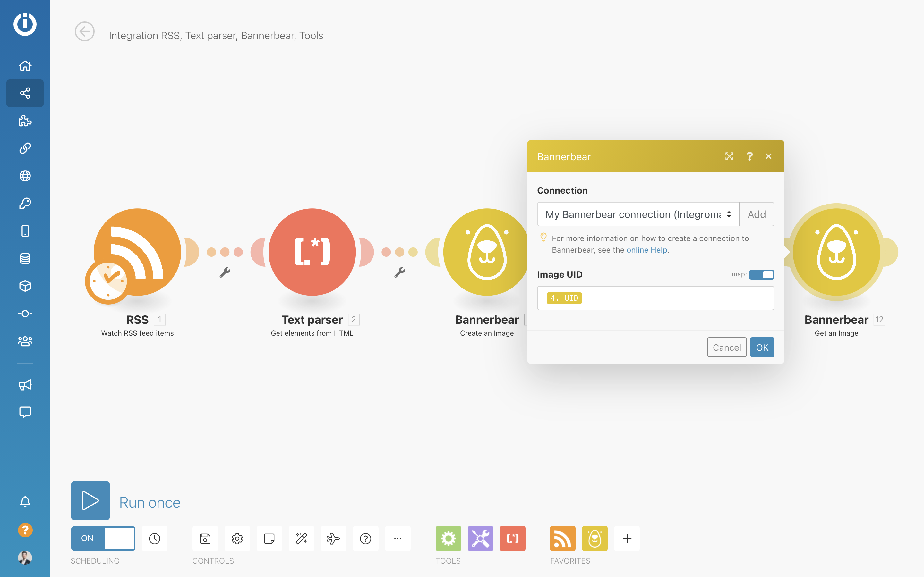This screenshot has width=924, height=577.
Task: Add the RSS favorite module icon
Action: [x=562, y=539]
